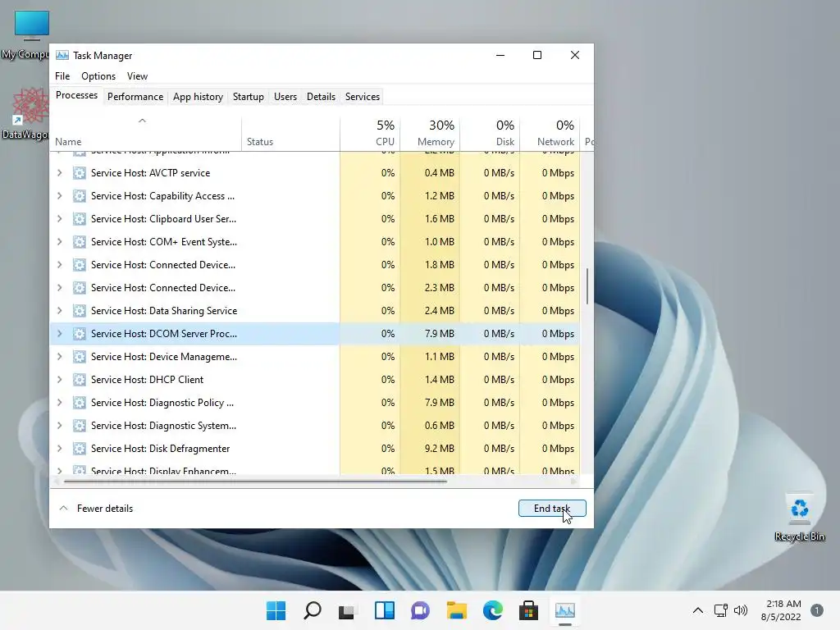Image resolution: width=840 pixels, height=630 pixels.
Task: Click gear icon of Capability Access row
Action: pos(80,196)
